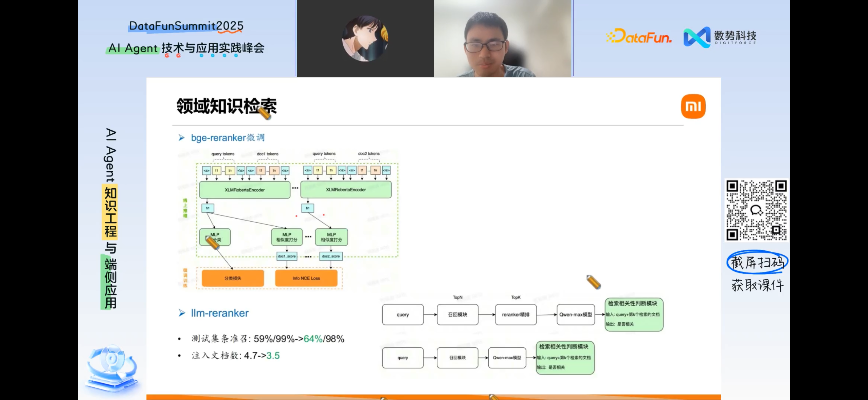Click the arrow bullet beside llm-reranker
The width and height of the screenshot is (868, 400).
(182, 313)
